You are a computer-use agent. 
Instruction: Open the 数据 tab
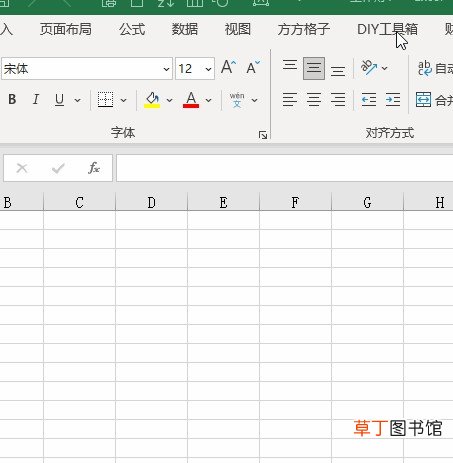pyautogui.click(x=185, y=29)
